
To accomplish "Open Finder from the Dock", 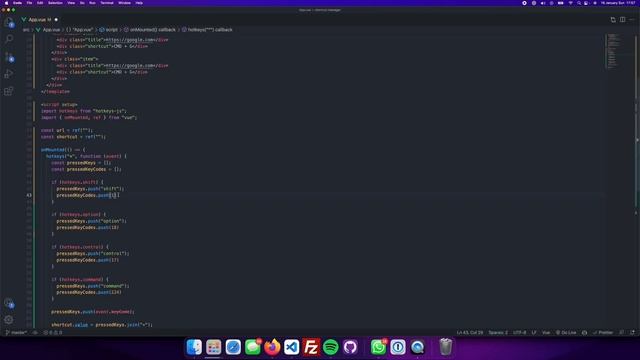I will [194, 347].
